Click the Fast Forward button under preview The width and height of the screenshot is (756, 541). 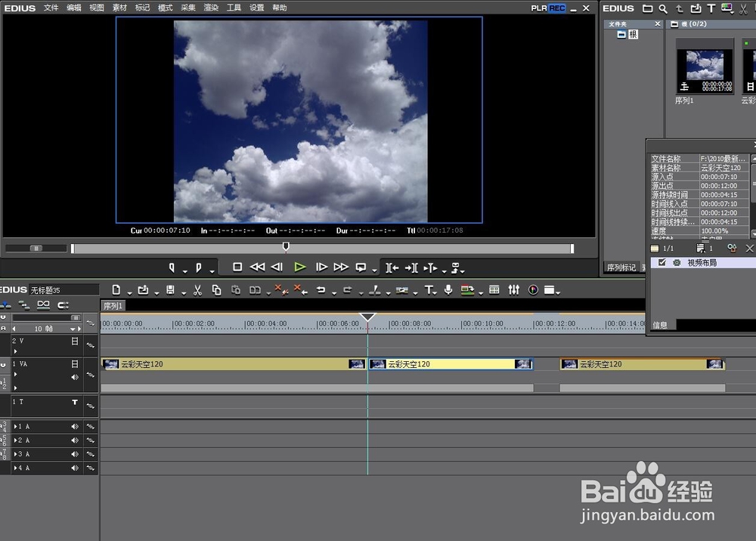[341, 267]
